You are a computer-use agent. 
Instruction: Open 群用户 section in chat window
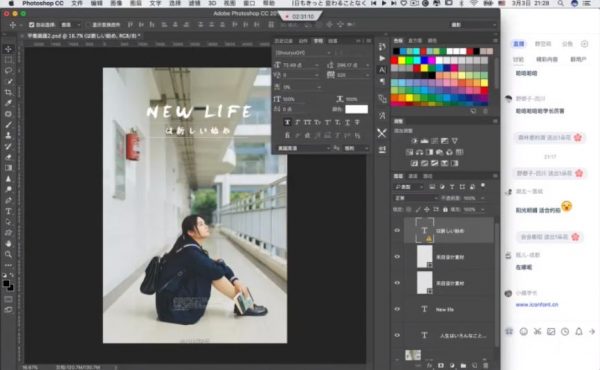pos(578,60)
